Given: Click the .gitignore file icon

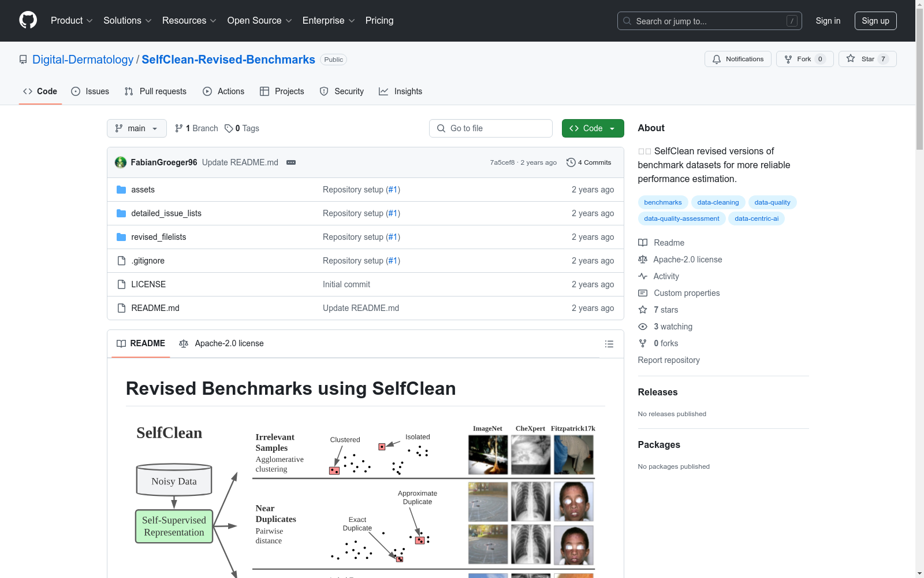Looking at the screenshot, I should [x=121, y=261].
